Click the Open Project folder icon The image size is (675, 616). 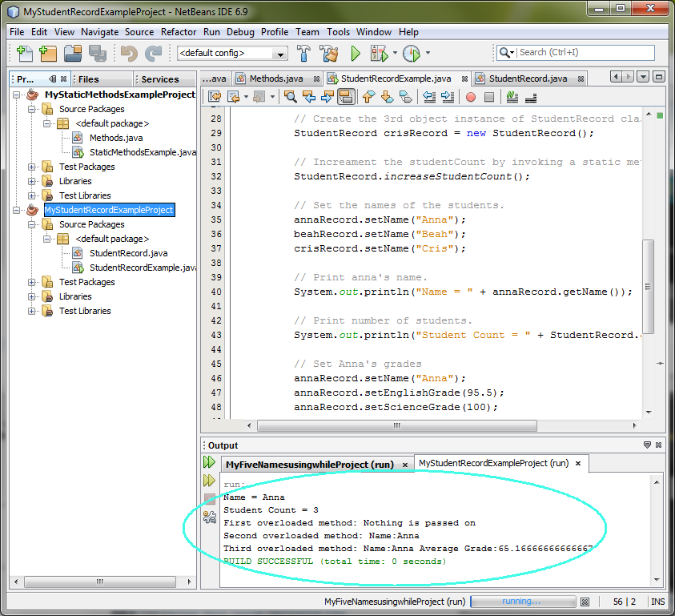(73, 53)
